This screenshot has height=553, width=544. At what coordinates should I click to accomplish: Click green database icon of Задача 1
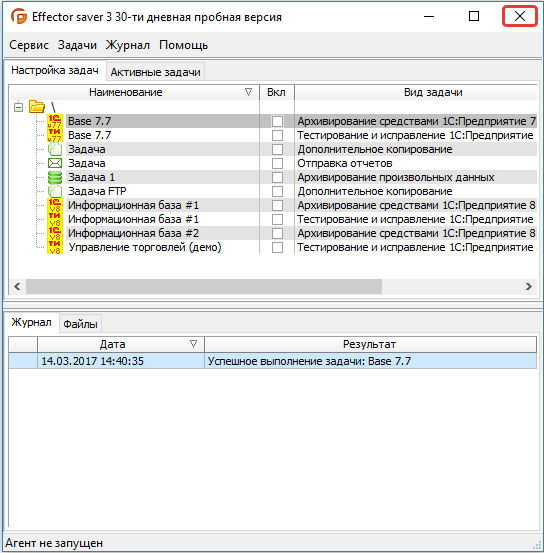click(55, 177)
